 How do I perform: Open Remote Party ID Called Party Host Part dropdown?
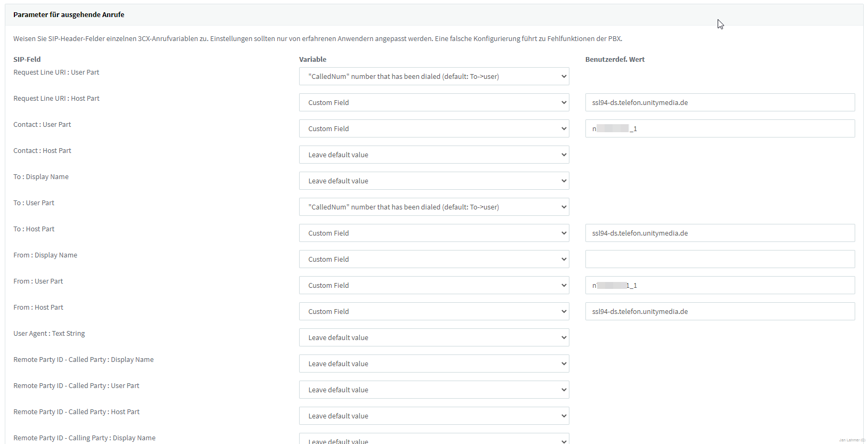coord(433,416)
